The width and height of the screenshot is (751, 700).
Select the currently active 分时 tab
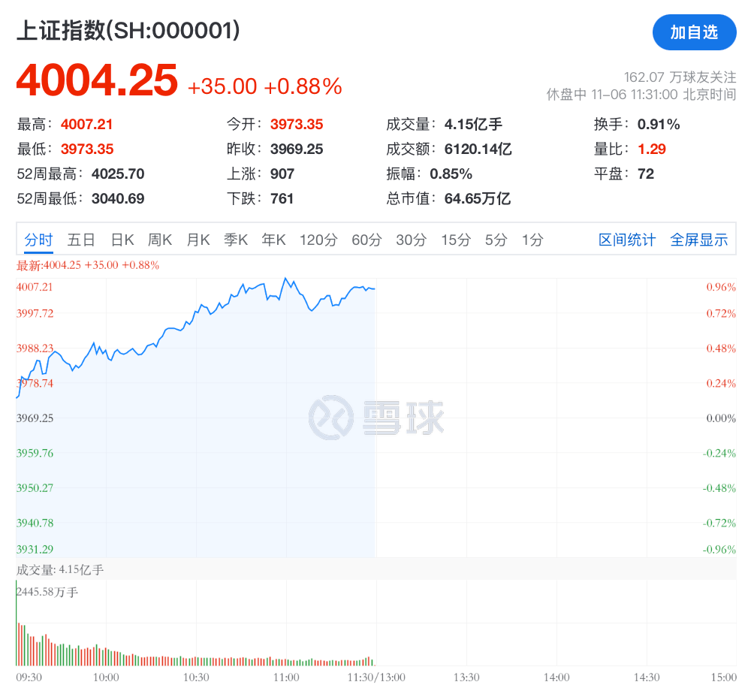pos(38,240)
